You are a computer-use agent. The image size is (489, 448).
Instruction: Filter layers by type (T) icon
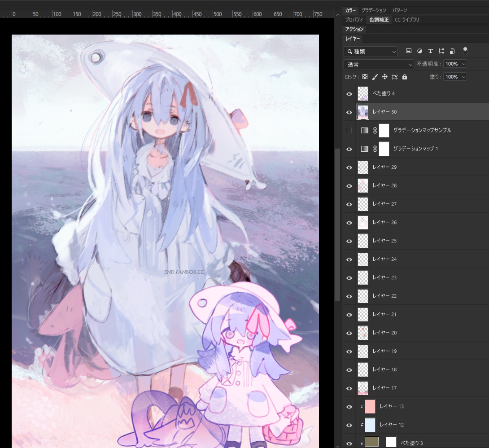[x=430, y=51]
